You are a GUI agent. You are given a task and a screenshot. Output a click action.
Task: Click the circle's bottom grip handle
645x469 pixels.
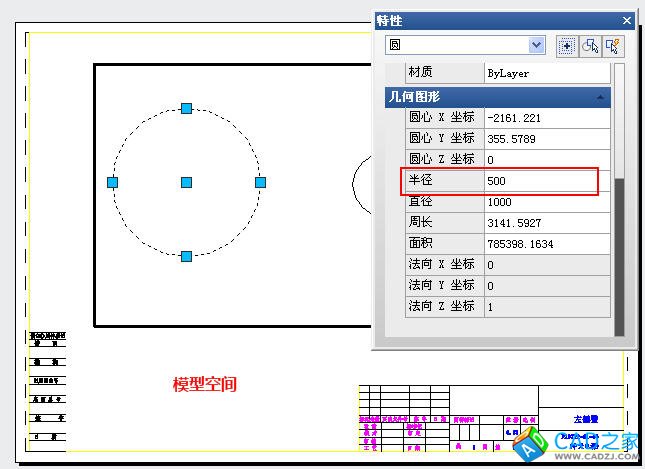click(186, 256)
